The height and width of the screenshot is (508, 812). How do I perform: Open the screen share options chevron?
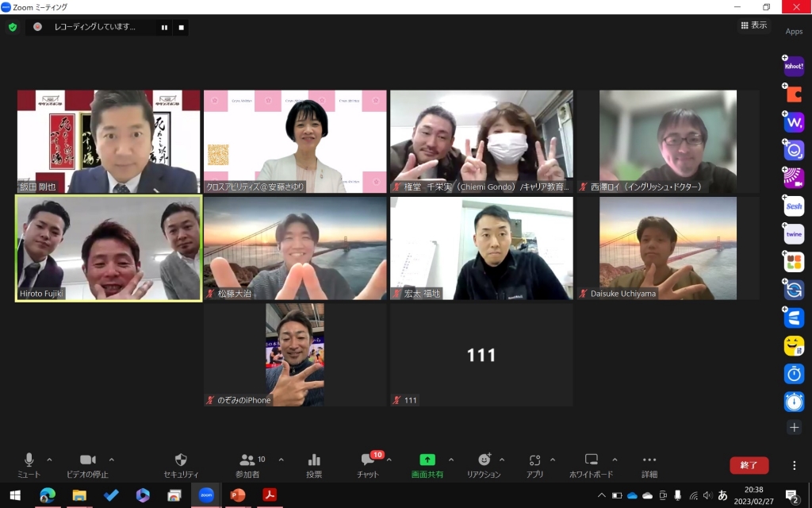pyautogui.click(x=451, y=460)
